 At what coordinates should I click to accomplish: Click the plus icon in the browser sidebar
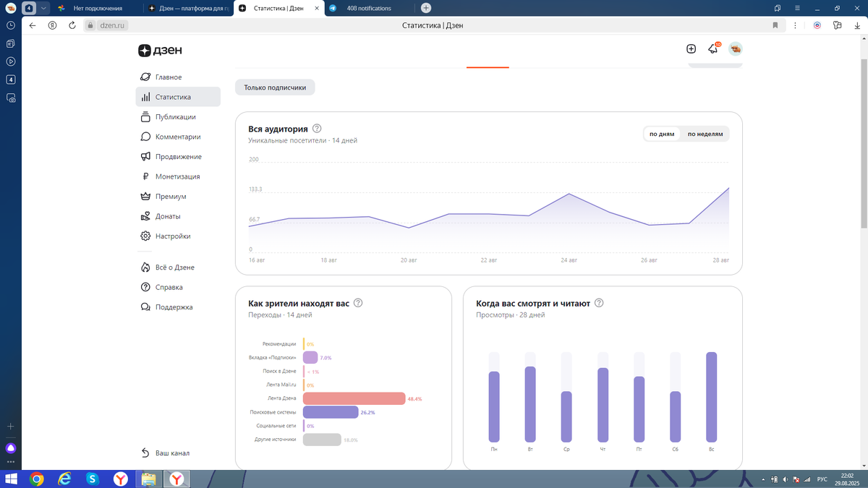[10, 427]
